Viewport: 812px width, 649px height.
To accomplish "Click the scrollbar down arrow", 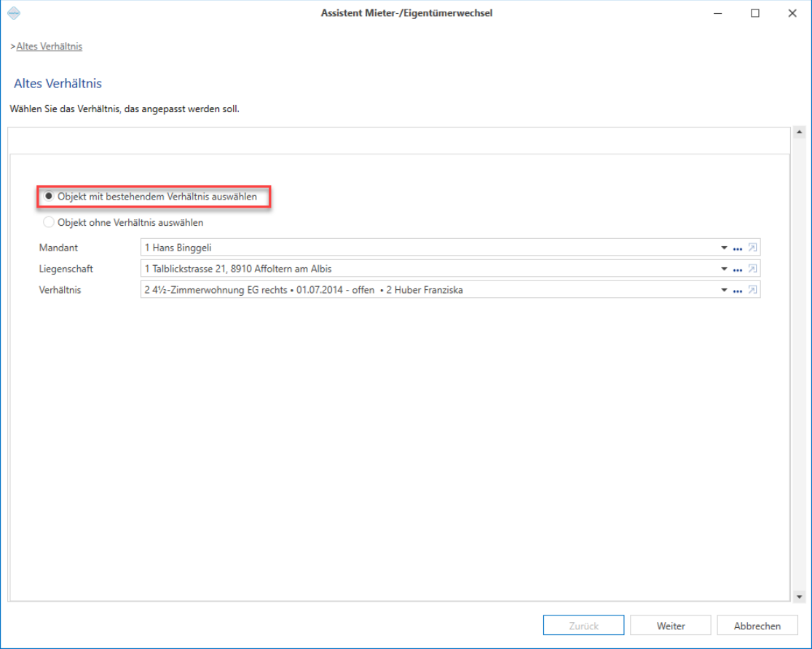I will pos(799,597).
